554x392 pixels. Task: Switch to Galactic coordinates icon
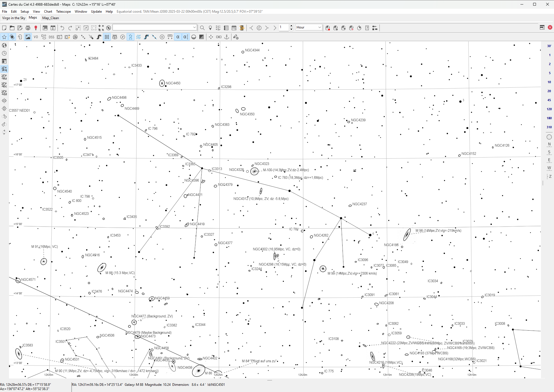point(4,93)
